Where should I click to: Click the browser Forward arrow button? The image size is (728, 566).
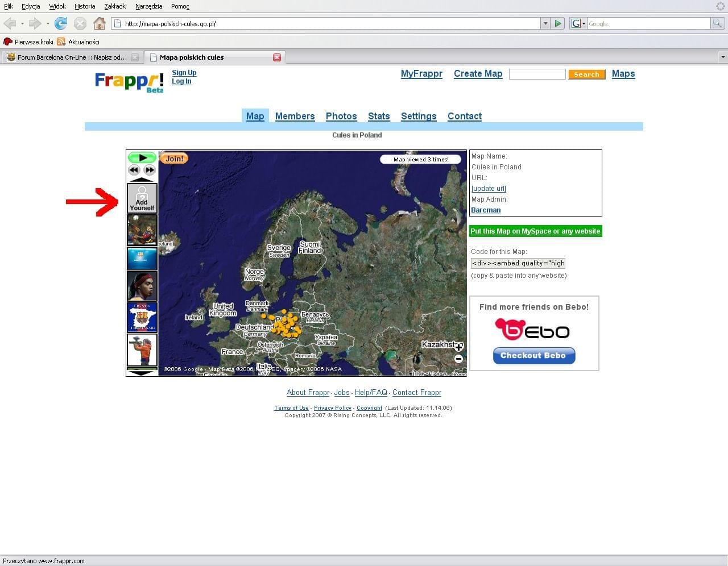coord(35,23)
